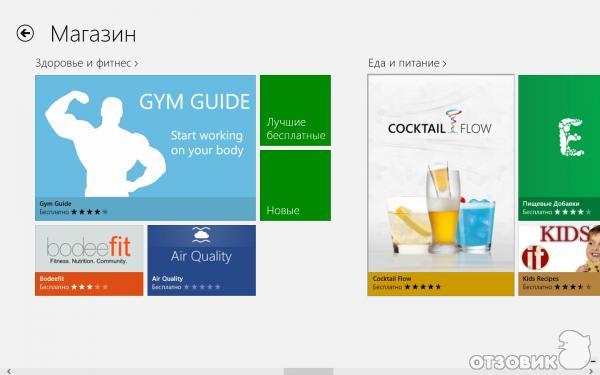Click the chevron after Здоровье и фитнес
This screenshot has height=375, width=600.
tap(136, 64)
